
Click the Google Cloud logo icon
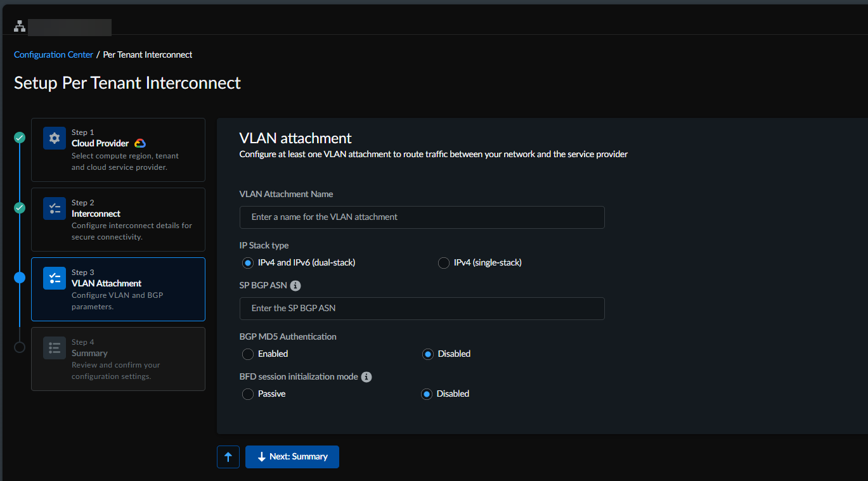140,144
